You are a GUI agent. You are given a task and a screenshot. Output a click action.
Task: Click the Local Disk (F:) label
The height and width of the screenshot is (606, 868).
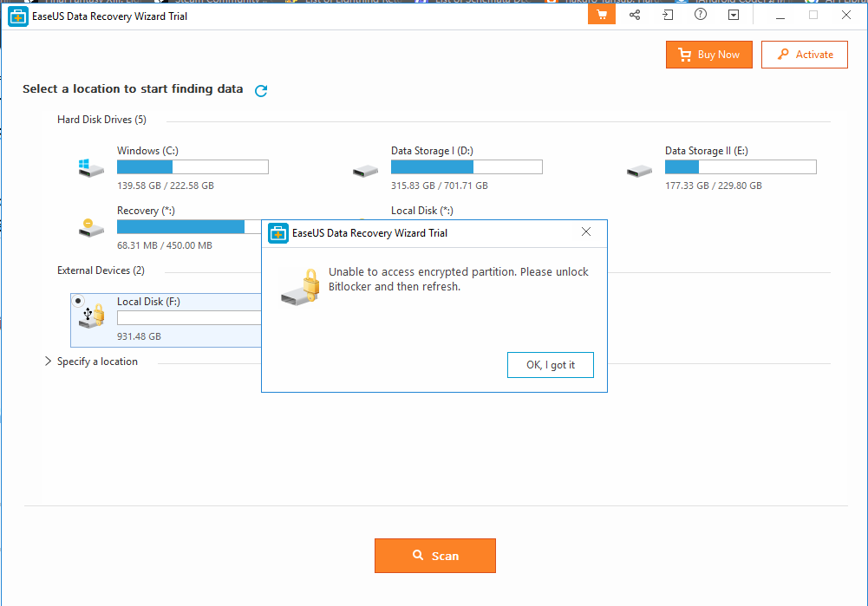click(x=148, y=302)
